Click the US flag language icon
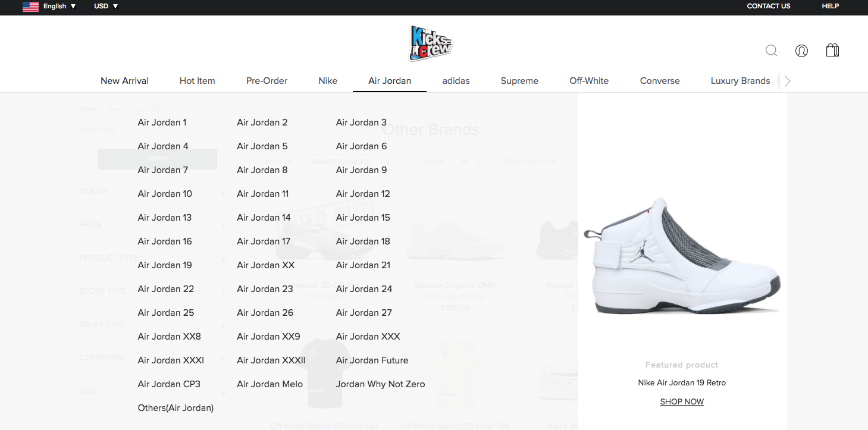This screenshot has height=430, width=868. tap(30, 6)
